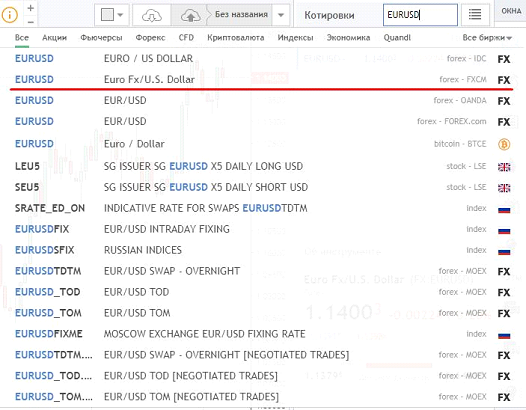Choose EURUSD 'EURO / US DOLLAR' forex-IDC result

(262, 58)
